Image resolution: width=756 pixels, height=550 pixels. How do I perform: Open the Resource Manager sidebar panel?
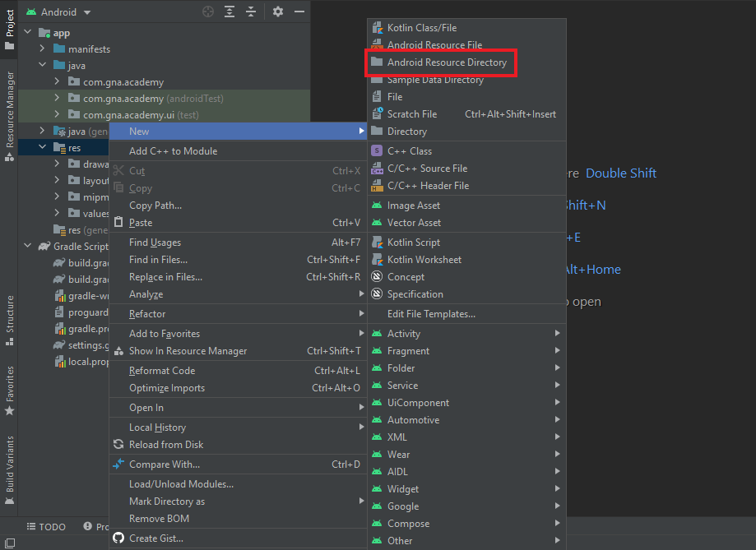tap(9, 107)
